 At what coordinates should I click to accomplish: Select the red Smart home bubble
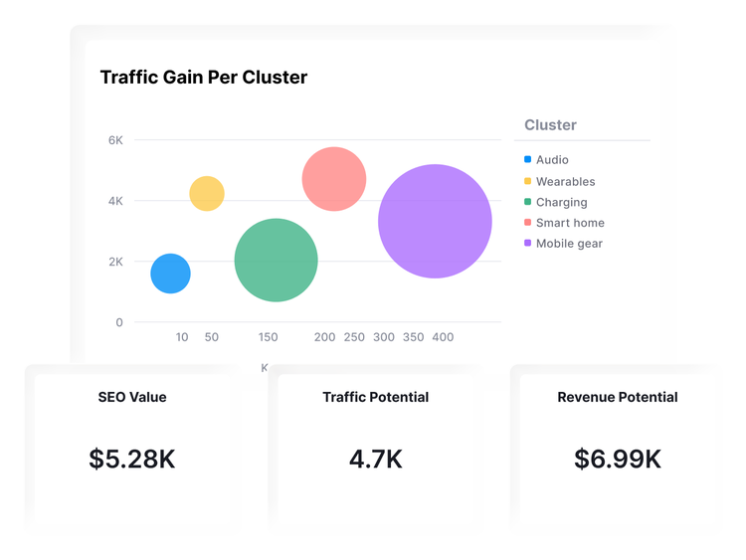(334, 179)
